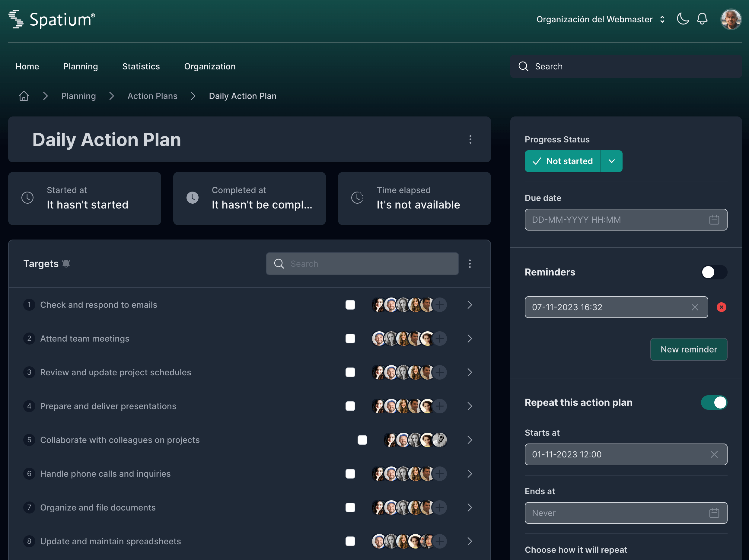Go to Organization menu item

tap(210, 66)
